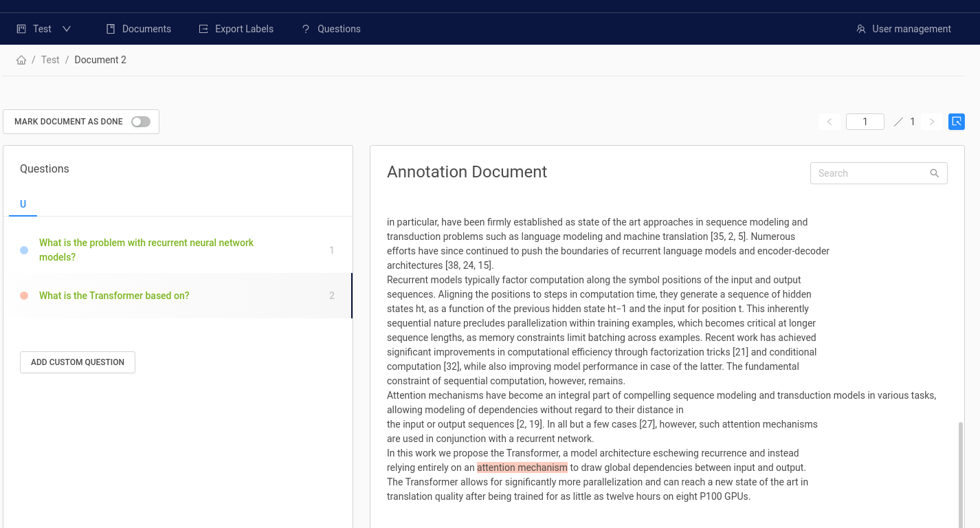Click the Questions help icon in navbar
Viewport: 980px width, 528px height.
[x=306, y=29]
